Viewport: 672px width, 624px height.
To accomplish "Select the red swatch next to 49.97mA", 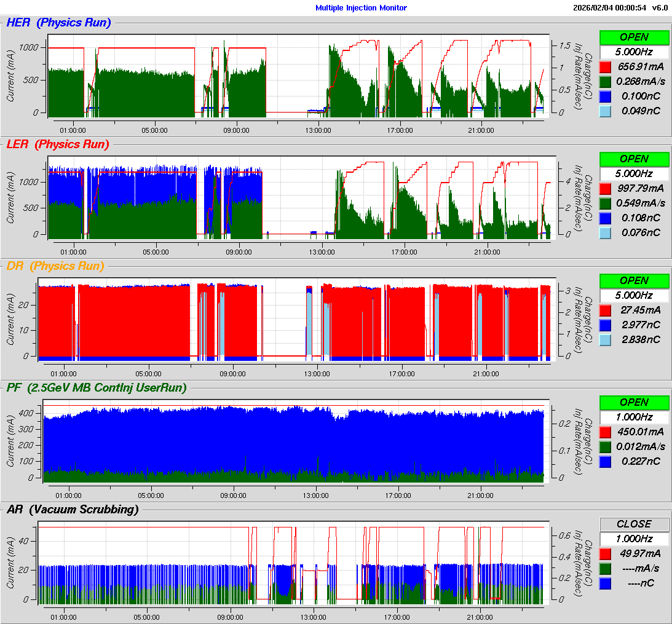I will (x=605, y=553).
